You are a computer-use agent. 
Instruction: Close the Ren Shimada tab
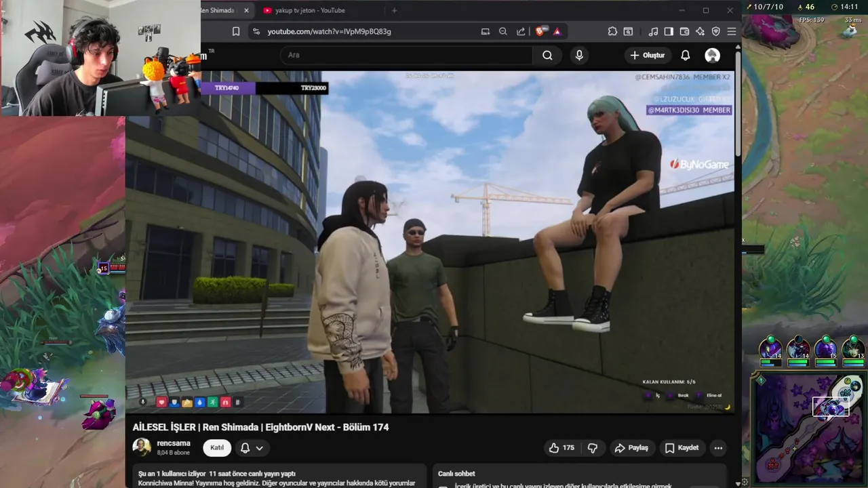click(x=246, y=10)
